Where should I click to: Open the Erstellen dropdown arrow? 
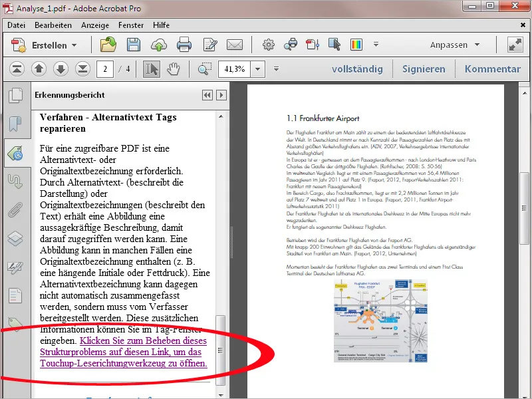[x=74, y=45]
